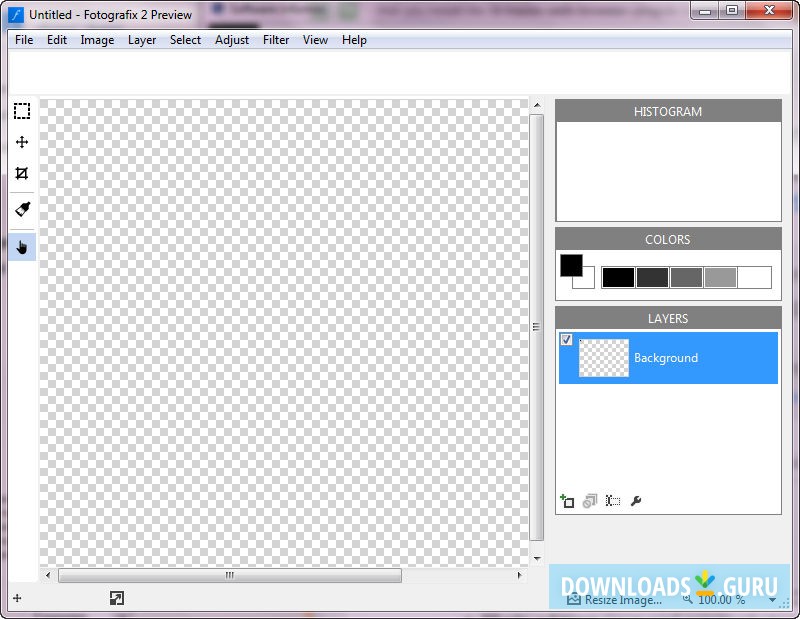Viewport: 800px width, 619px height.
Task: Open the View menu
Action: point(315,40)
